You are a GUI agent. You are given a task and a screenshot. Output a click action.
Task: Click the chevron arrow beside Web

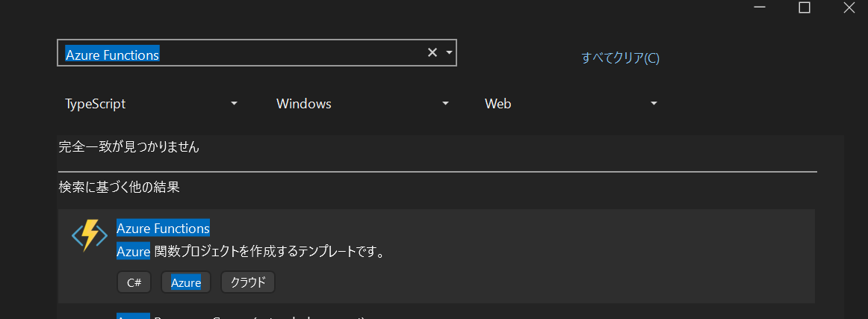point(654,104)
